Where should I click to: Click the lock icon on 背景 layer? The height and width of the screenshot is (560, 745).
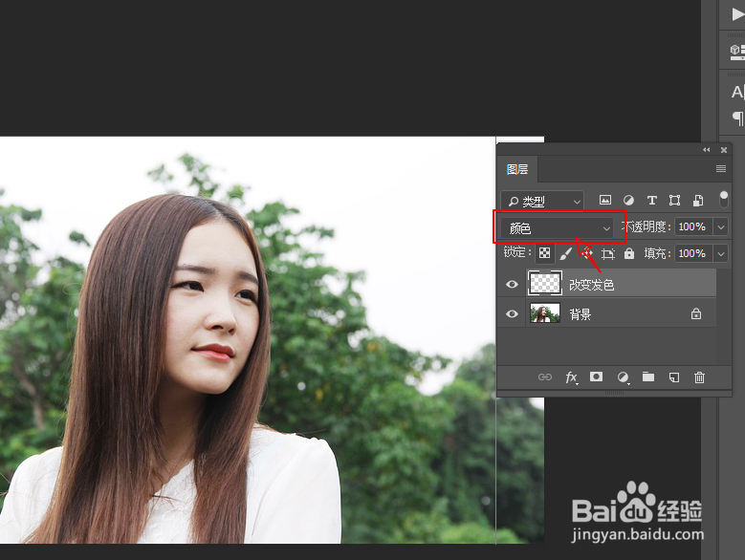coord(696,313)
